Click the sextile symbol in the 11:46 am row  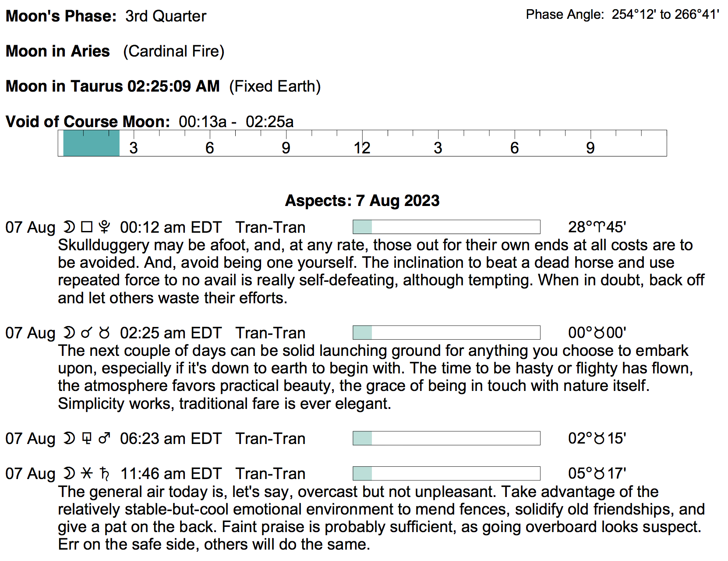tap(87, 473)
